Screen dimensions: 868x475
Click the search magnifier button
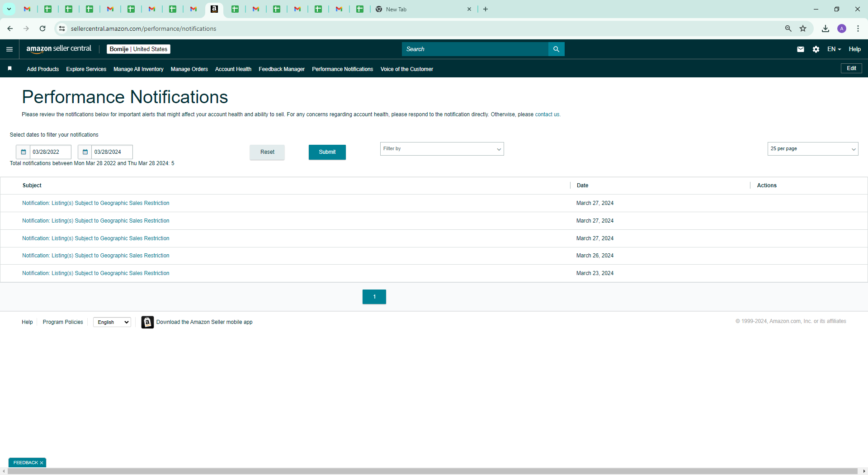pos(557,49)
